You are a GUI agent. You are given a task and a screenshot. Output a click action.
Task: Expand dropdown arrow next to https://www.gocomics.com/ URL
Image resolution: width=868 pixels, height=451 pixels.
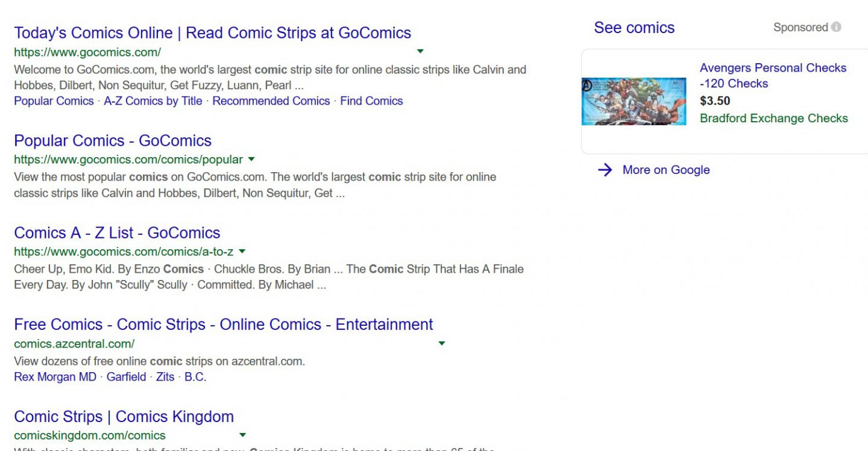pos(420,52)
